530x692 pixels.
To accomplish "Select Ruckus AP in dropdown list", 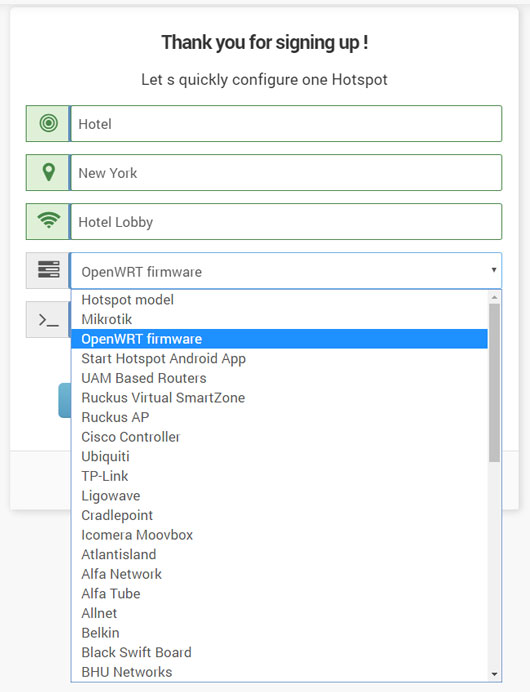I will coord(279,417).
